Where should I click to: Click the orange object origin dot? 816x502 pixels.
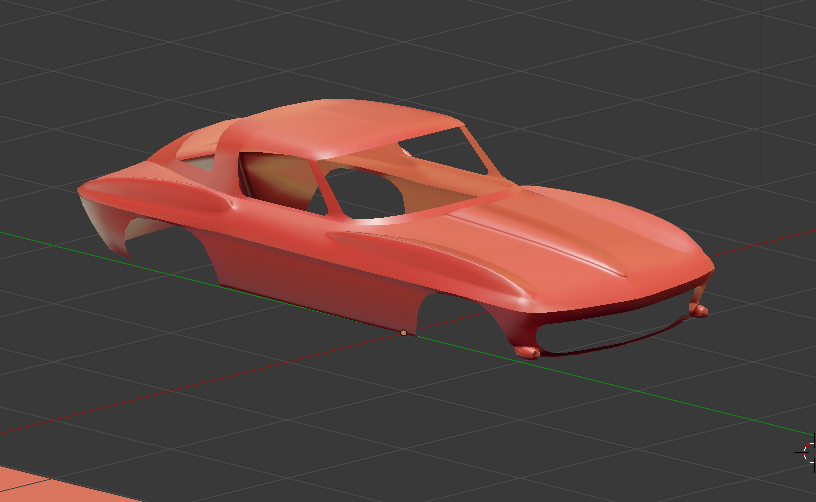coord(403,332)
